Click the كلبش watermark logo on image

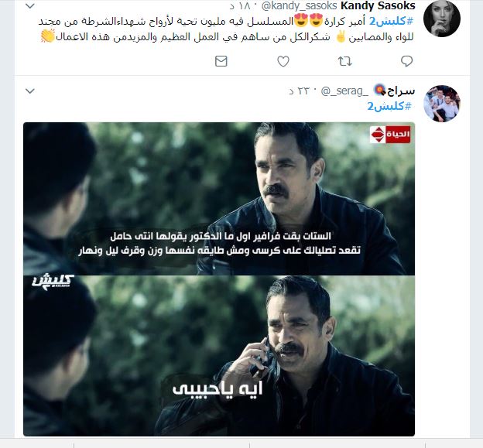tap(53, 282)
